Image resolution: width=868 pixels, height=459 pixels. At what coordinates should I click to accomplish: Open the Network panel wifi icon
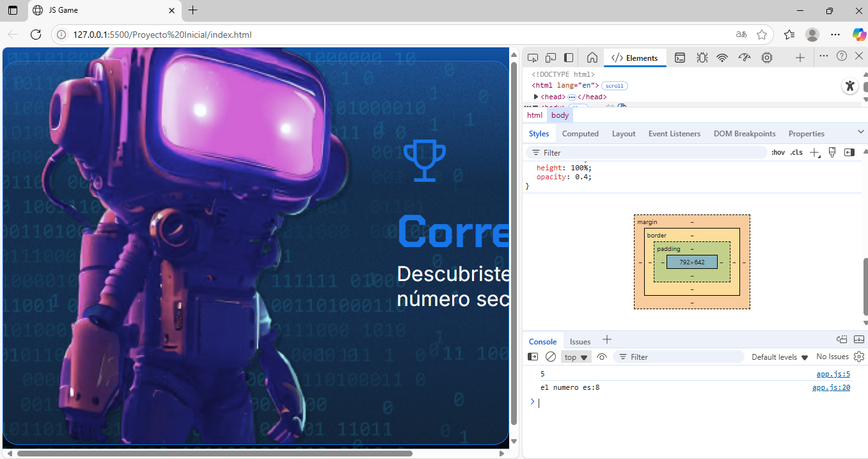click(x=722, y=58)
